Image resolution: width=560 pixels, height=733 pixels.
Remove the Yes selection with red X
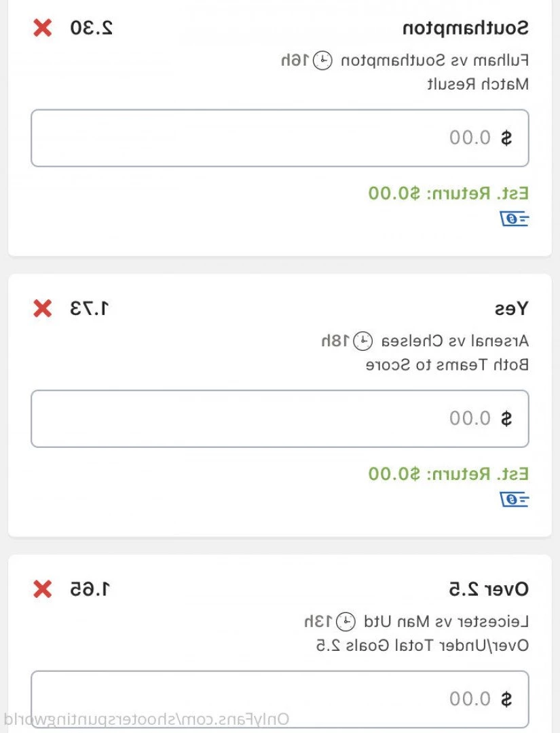43,309
